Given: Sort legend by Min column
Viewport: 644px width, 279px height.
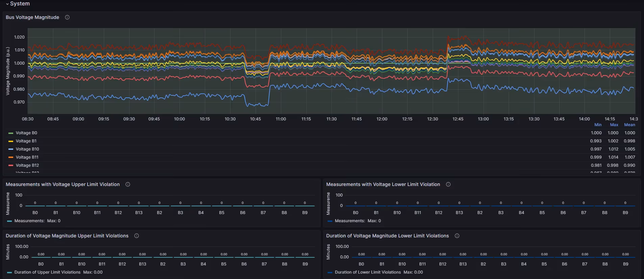Looking at the screenshot, I should (598, 125).
